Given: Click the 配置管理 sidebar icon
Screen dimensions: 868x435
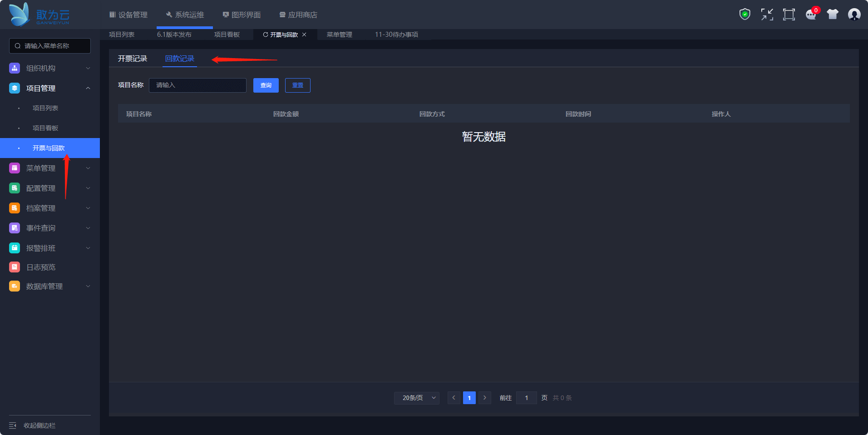Looking at the screenshot, I should pos(15,188).
